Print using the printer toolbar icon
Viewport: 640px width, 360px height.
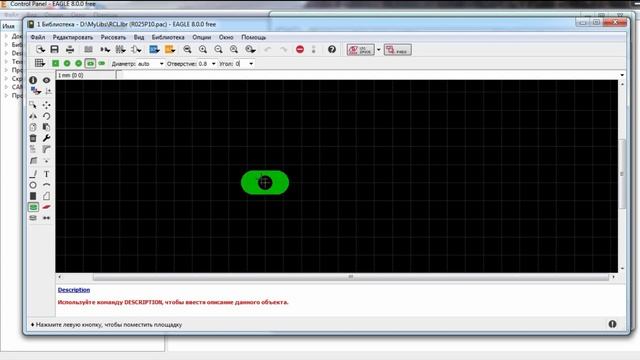coord(70,49)
